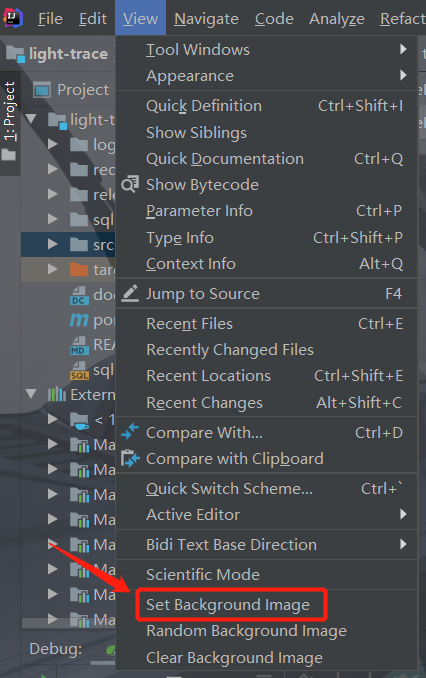Screen dimensions: 426x678
Task: Click the Compare with Clipboard icon
Action: click(x=130, y=458)
